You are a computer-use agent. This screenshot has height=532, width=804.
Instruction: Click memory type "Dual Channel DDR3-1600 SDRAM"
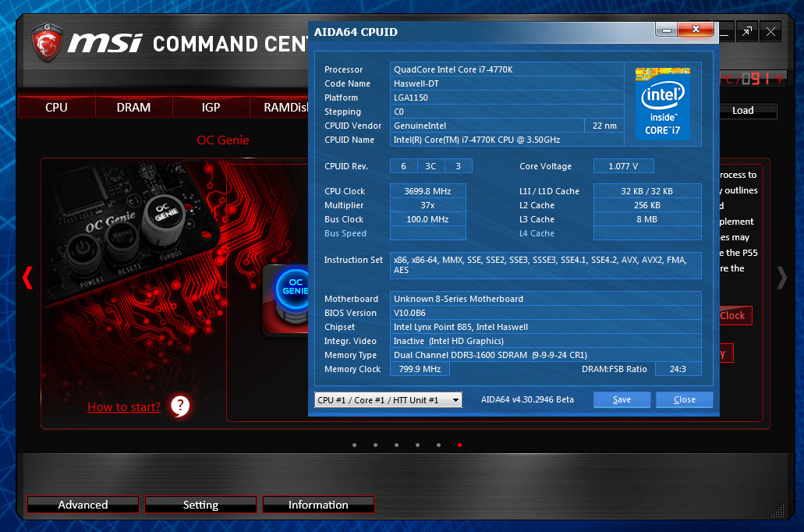(546, 355)
